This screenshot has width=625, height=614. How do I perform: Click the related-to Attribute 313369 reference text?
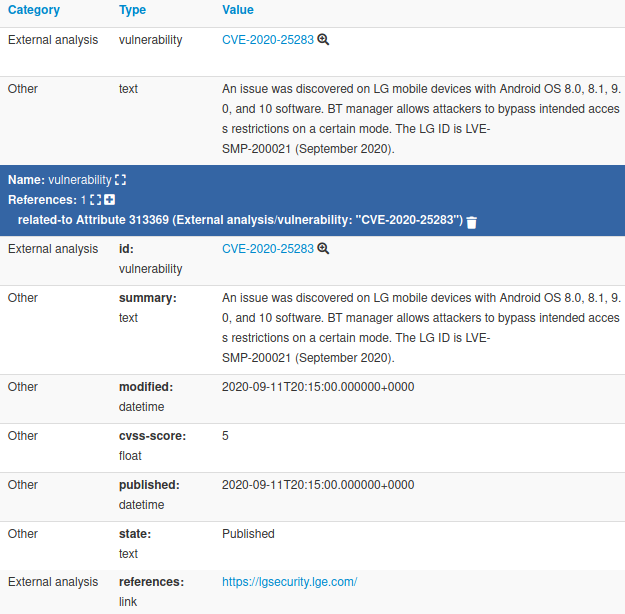point(240,220)
